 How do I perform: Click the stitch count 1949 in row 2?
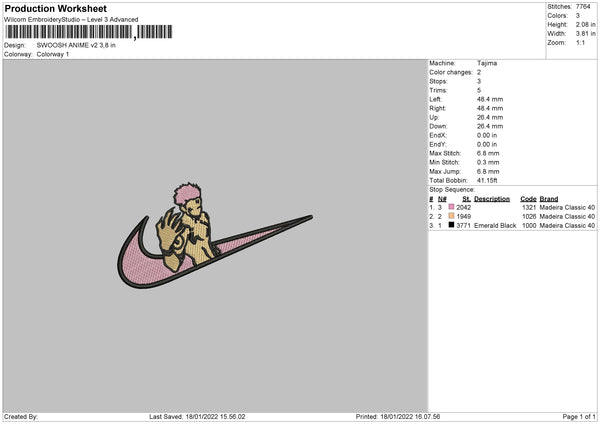pos(464,217)
